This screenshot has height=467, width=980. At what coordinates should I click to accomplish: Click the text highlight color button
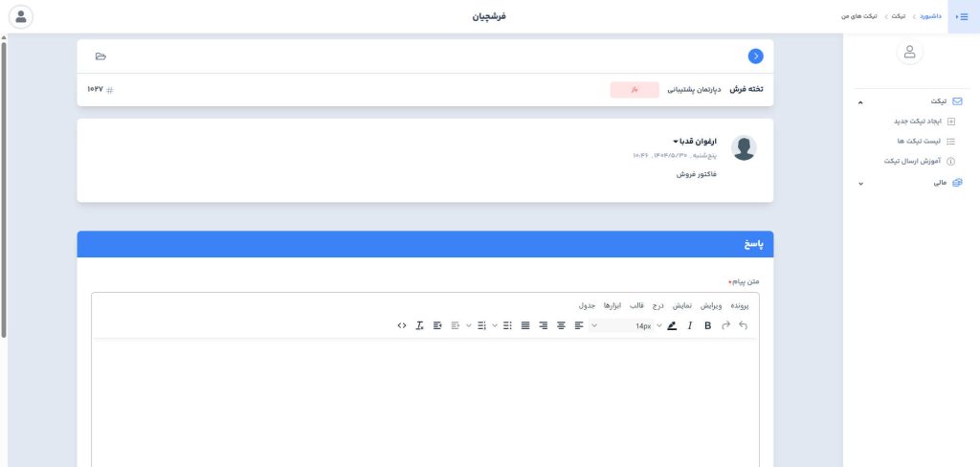point(672,326)
